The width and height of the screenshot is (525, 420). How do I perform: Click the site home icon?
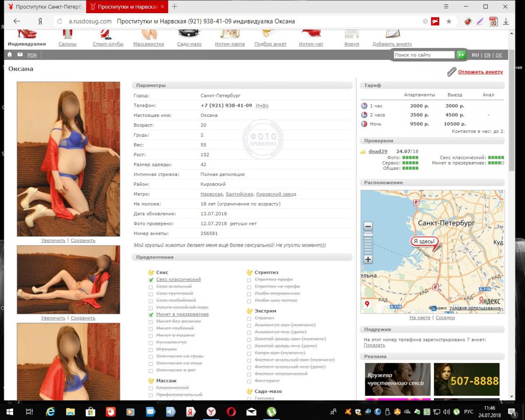click(10, 55)
